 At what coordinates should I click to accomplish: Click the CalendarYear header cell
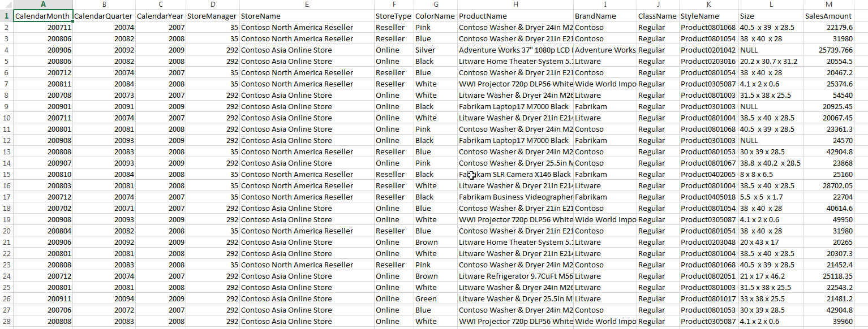pyautogui.click(x=160, y=16)
